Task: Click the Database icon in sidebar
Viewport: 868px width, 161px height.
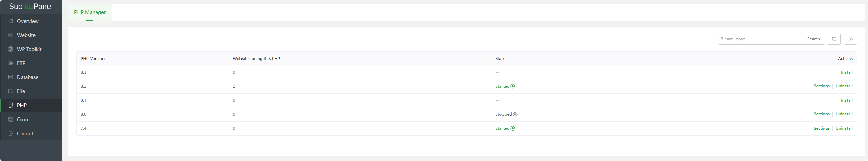Action: click(11, 77)
